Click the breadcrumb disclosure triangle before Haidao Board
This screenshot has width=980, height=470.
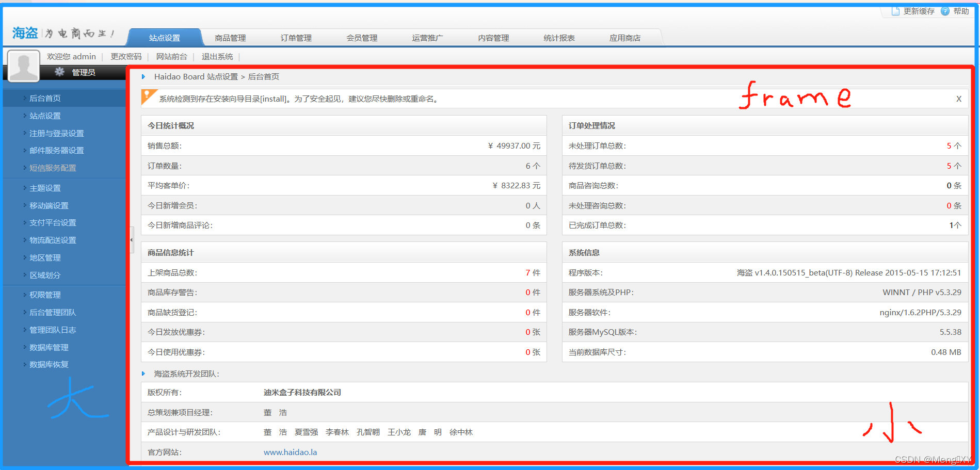[144, 76]
